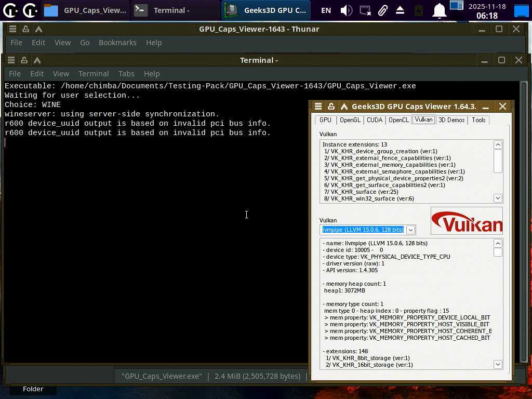Maximize the Thunar window
The width and height of the screenshot is (532, 399).
coord(499,29)
